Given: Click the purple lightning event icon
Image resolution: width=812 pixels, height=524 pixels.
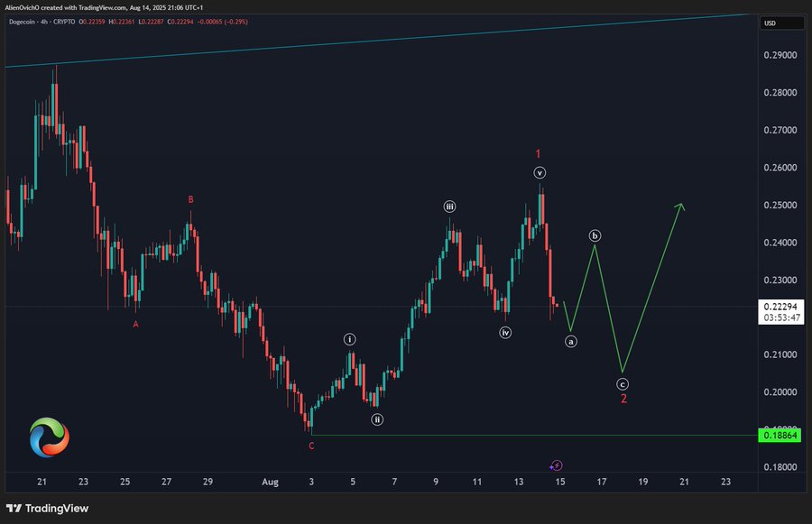Looking at the screenshot, I should coord(557,465).
